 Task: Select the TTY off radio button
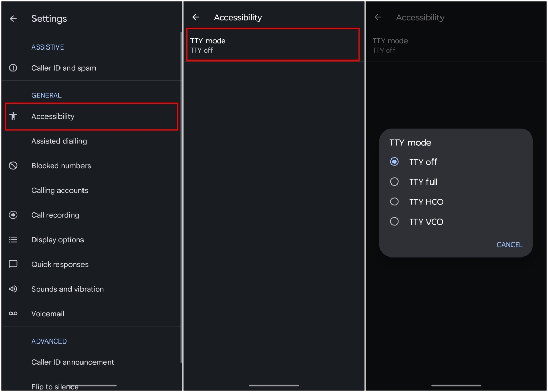coord(395,162)
